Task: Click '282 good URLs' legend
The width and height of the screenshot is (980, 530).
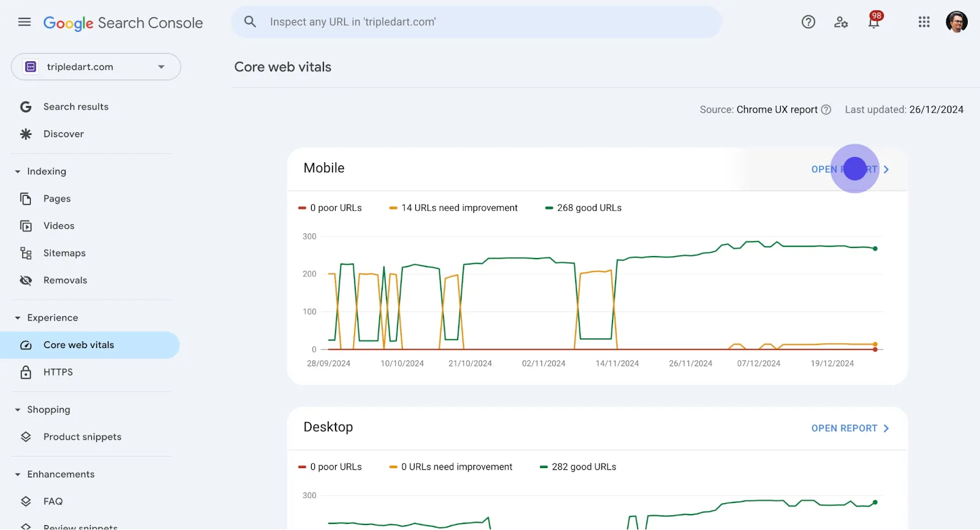Action: [x=578, y=467]
